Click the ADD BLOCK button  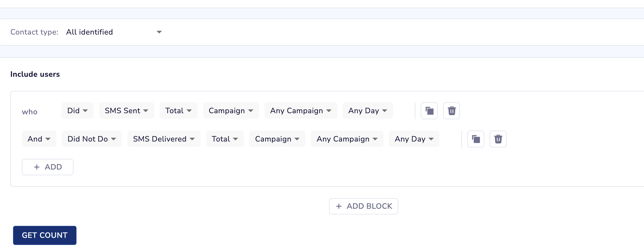363,206
